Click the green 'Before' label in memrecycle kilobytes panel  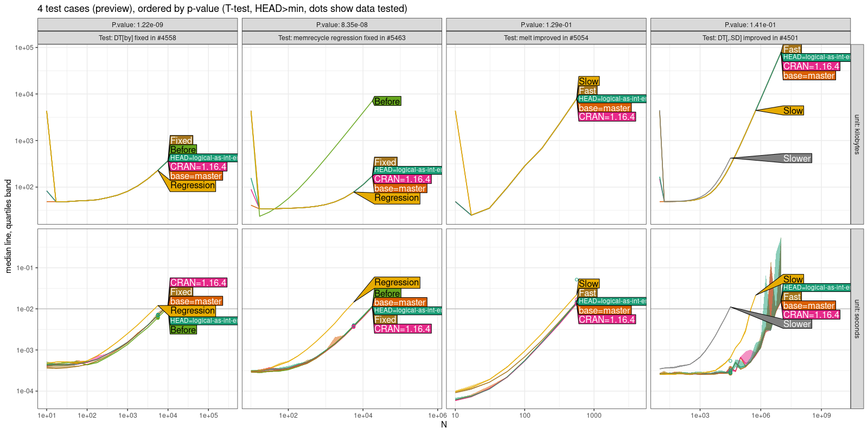387,101
